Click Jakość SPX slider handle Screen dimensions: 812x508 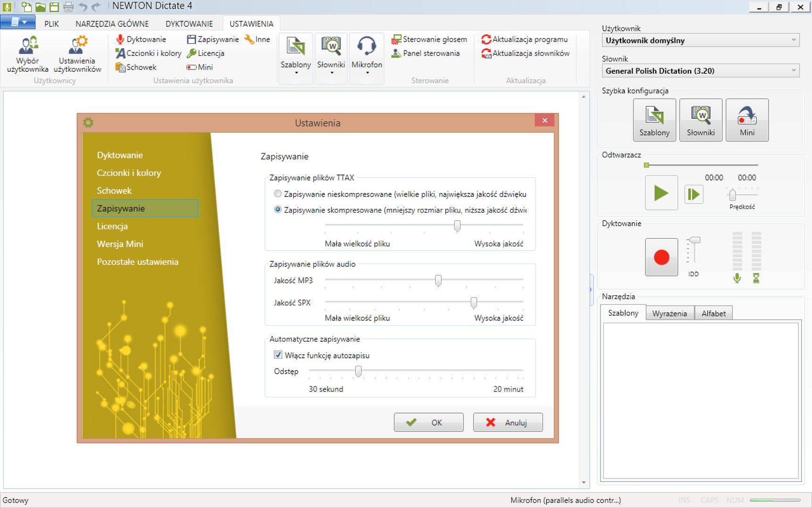(x=474, y=302)
